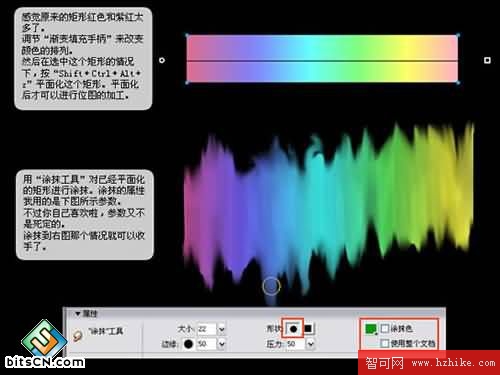Click the square gradient handle end point

(487, 60)
